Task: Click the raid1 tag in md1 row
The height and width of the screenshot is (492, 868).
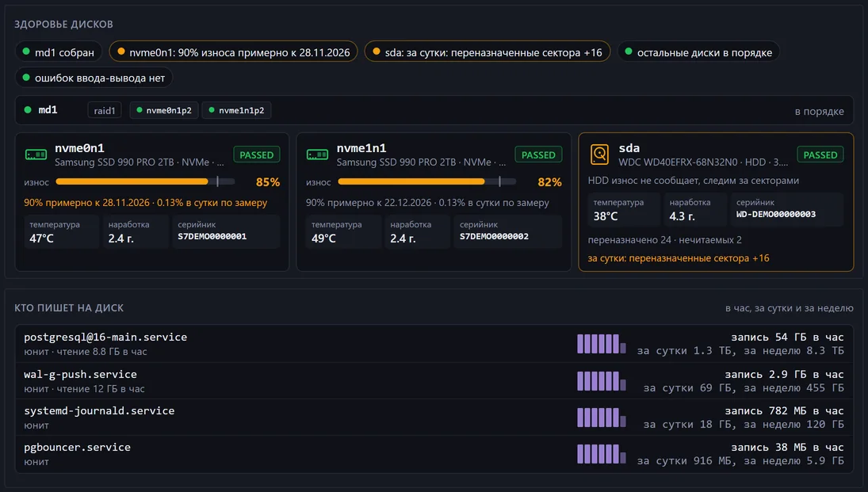Action: tap(105, 110)
